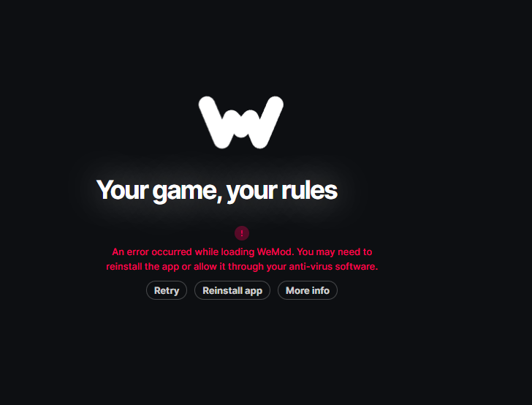
Task: Retry loading WeMod
Action: (x=167, y=290)
